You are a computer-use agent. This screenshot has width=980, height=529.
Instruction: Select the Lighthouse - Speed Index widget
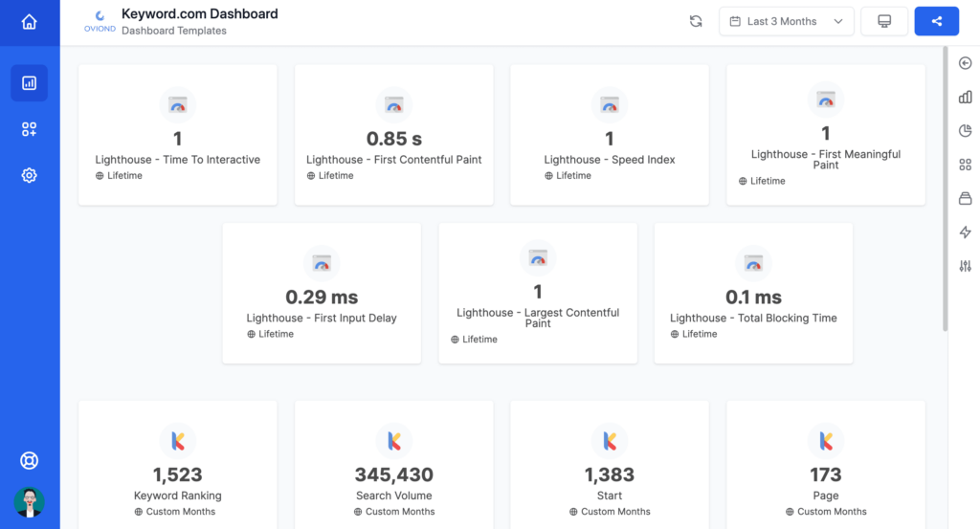click(x=610, y=135)
